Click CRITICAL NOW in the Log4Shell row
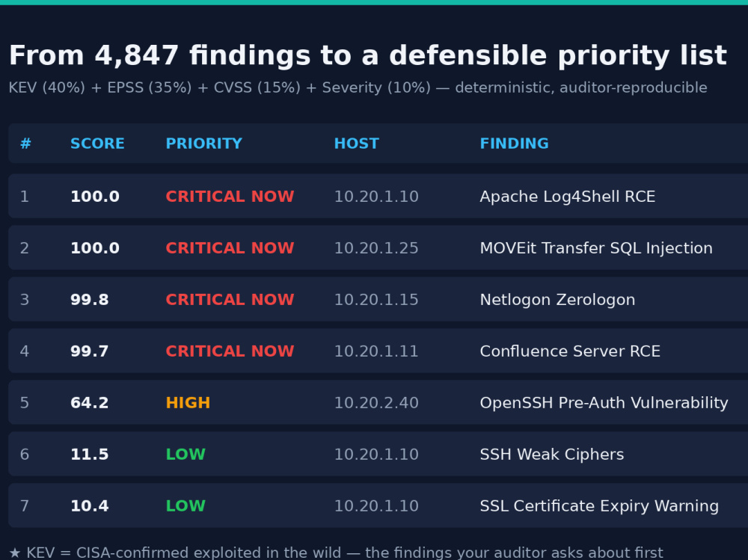748x560 pixels. tap(230, 197)
